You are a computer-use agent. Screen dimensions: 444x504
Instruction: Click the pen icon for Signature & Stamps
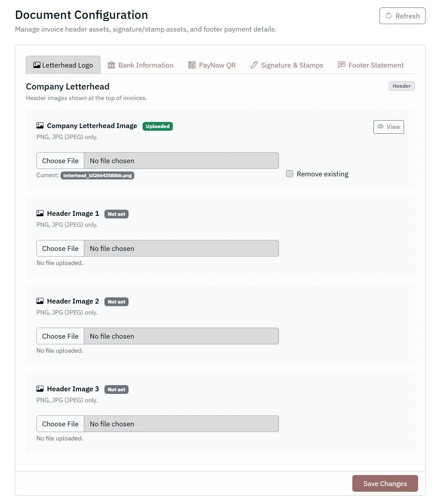[x=254, y=65]
